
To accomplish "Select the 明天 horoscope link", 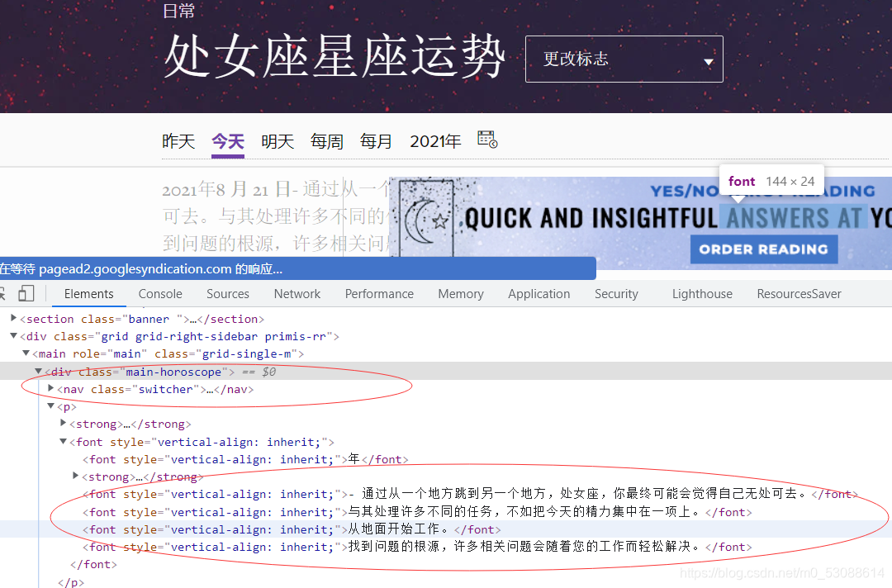I will (x=278, y=140).
